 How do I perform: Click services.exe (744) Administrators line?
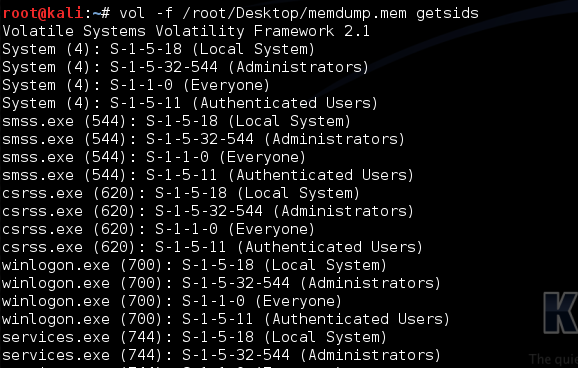pyautogui.click(x=222, y=355)
